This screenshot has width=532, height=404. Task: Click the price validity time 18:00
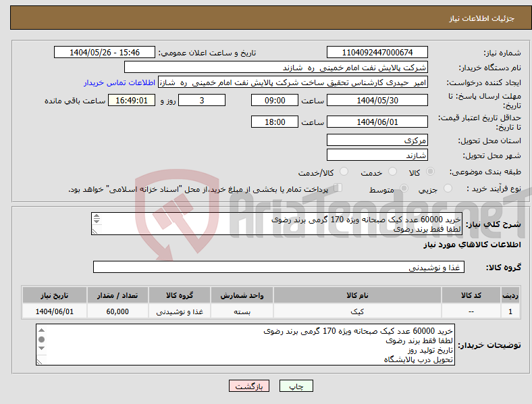click(x=275, y=122)
